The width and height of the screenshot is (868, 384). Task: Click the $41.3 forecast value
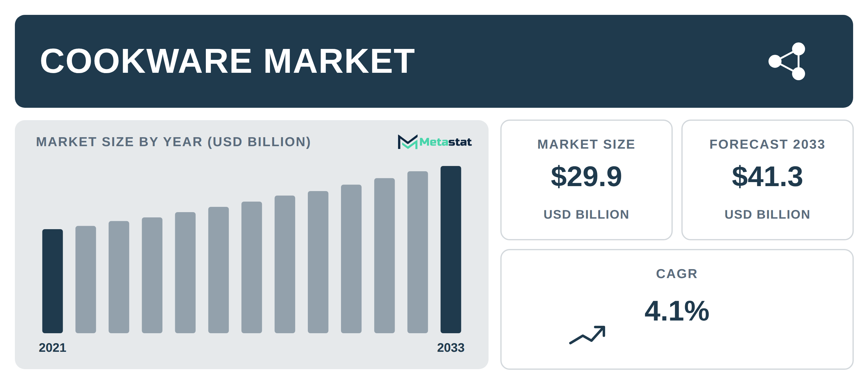[767, 176]
